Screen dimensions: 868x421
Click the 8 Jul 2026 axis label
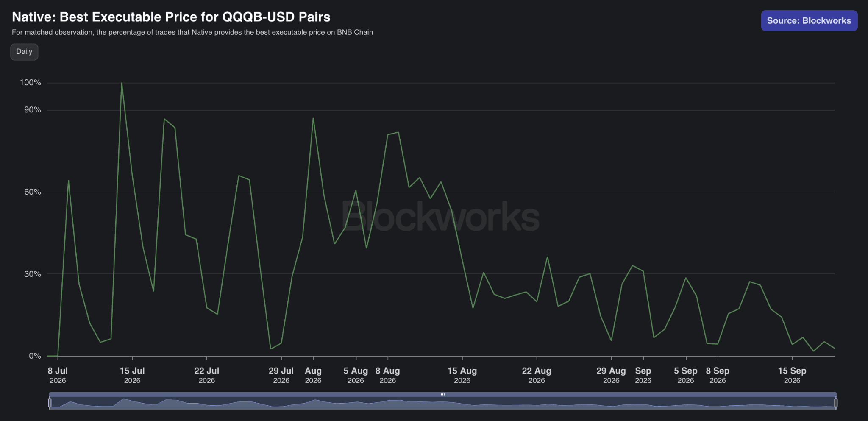pos(58,375)
